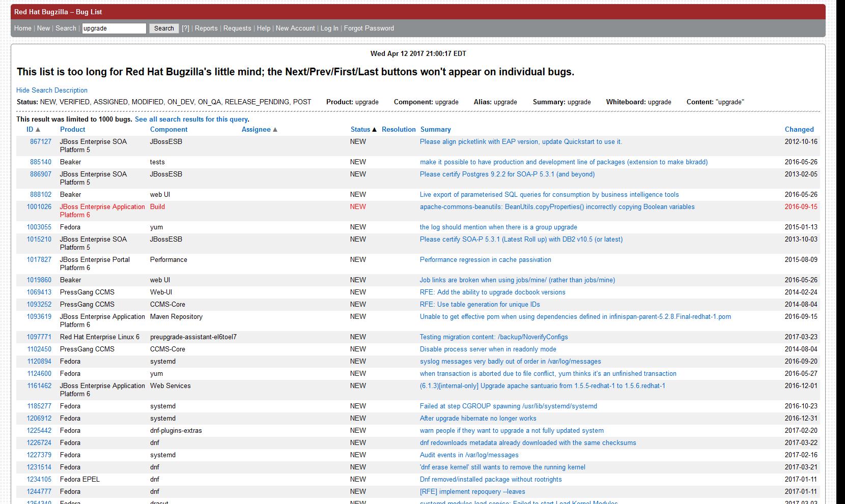
Task: Click the [?] quick search help link
Action: 186,28
